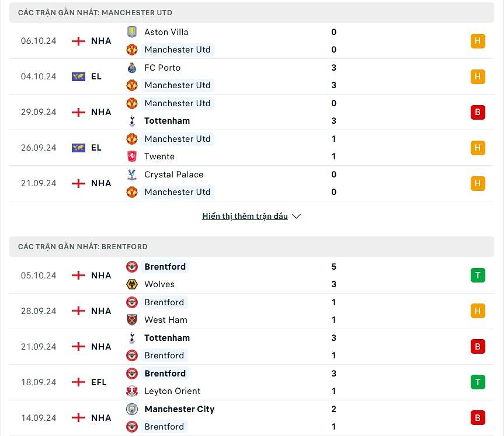The height and width of the screenshot is (436, 504).
Task: Expand list with the chevron arrow
Action: pyautogui.click(x=296, y=217)
